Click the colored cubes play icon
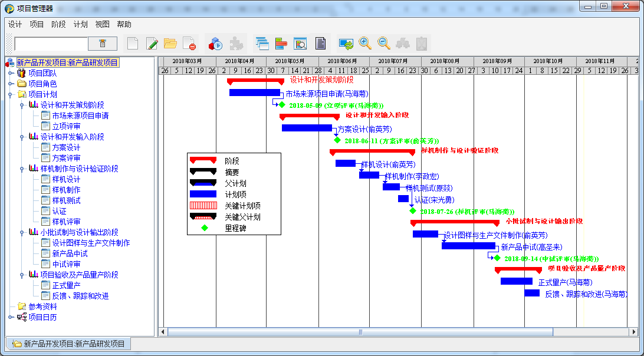Image resolution: width=644 pixels, height=356 pixels. coord(215,43)
